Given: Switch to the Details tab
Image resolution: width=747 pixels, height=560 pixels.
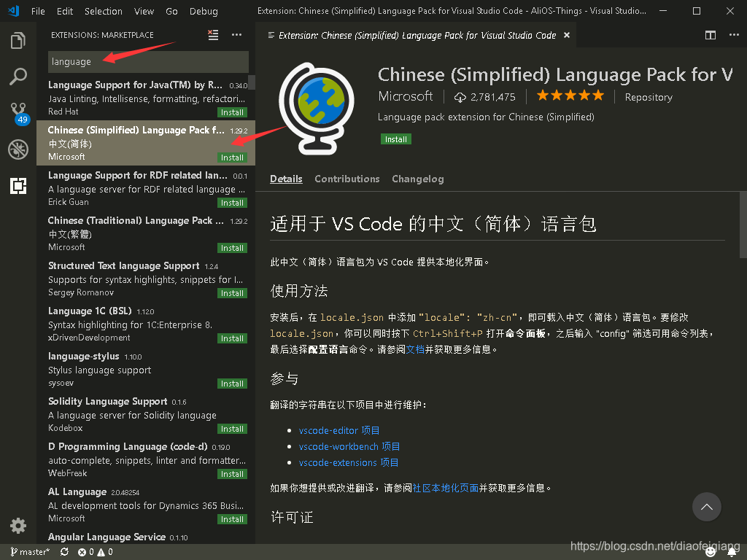Looking at the screenshot, I should (x=286, y=179).
